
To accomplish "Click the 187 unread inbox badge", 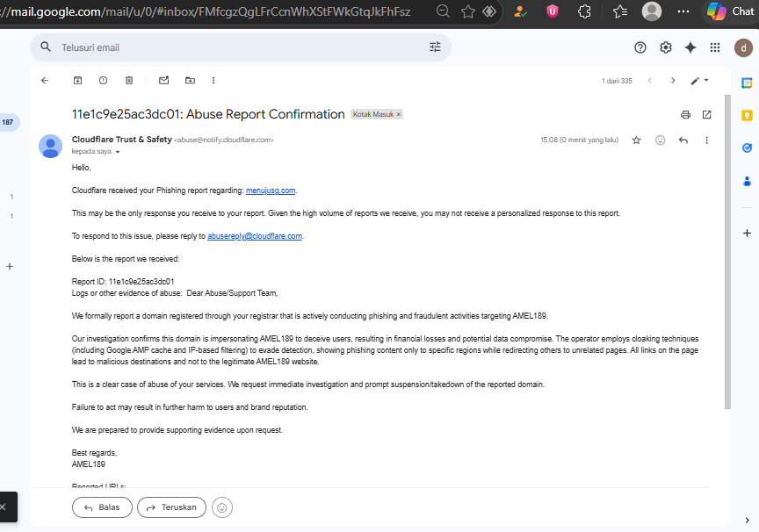I will (8, 122).
